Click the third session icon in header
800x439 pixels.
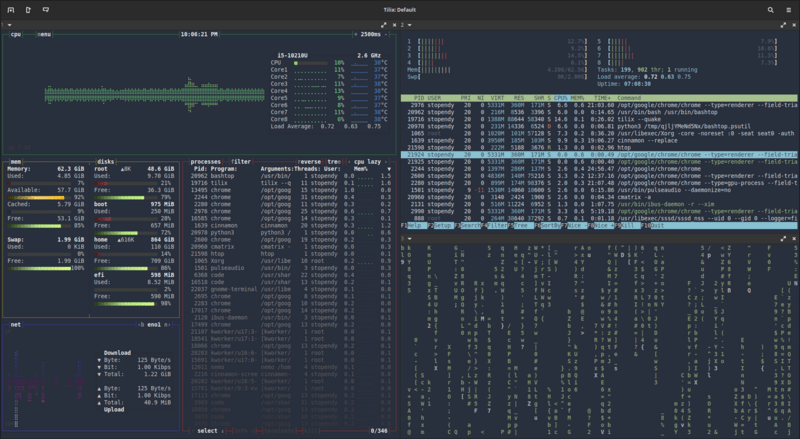(46, 9)
